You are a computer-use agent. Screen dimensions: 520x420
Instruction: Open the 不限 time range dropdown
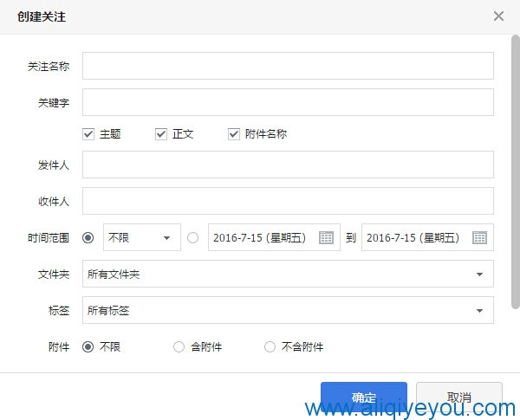click(x=142, y=237)
